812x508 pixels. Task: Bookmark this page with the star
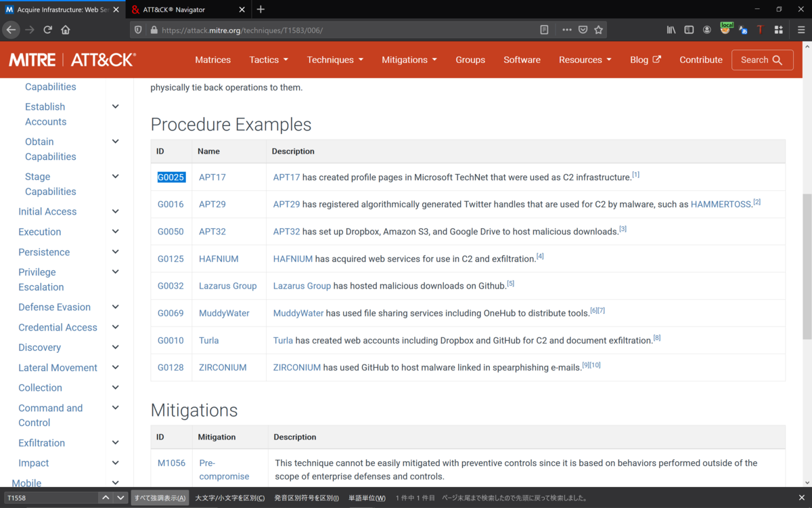598,30
